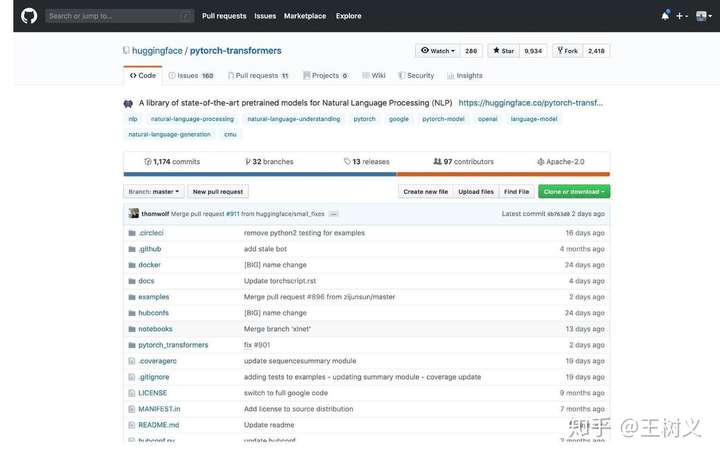View the 32 branches
Screen dimensions: 720x457
click(269, 162)
